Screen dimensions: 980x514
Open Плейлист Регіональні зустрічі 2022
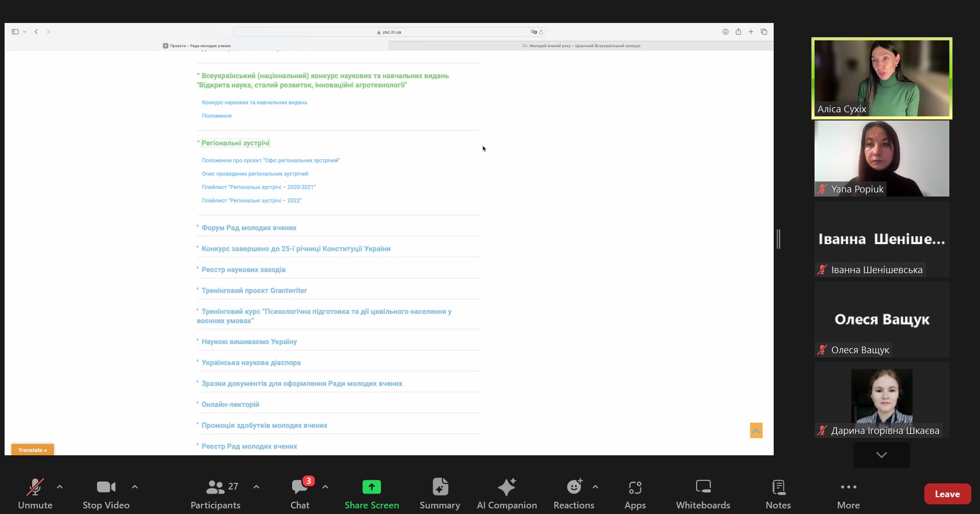coord(252,200)
